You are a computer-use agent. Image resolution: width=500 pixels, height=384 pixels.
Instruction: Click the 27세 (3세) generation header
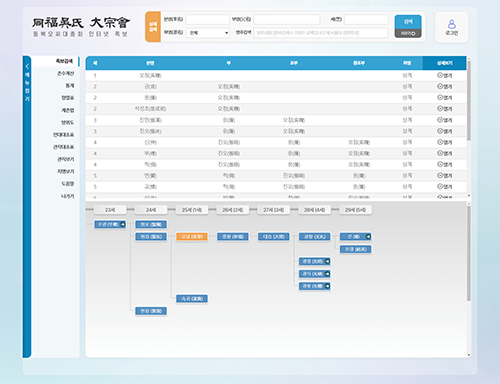point(274,210)
